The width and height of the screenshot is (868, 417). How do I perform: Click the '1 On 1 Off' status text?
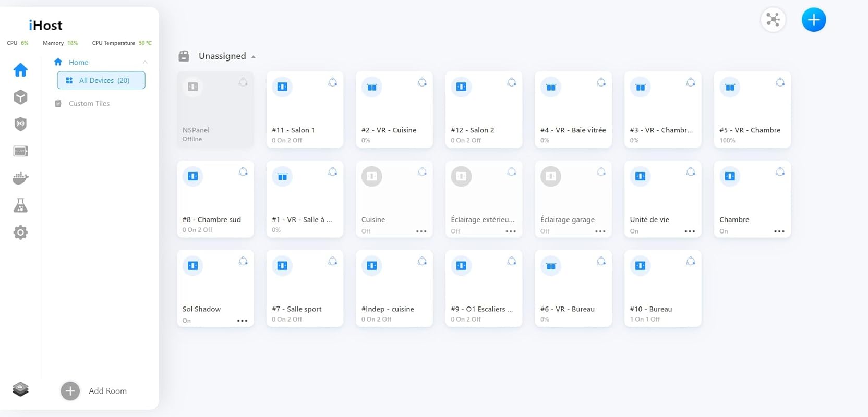pyautogui.click(x=645, y=319)
